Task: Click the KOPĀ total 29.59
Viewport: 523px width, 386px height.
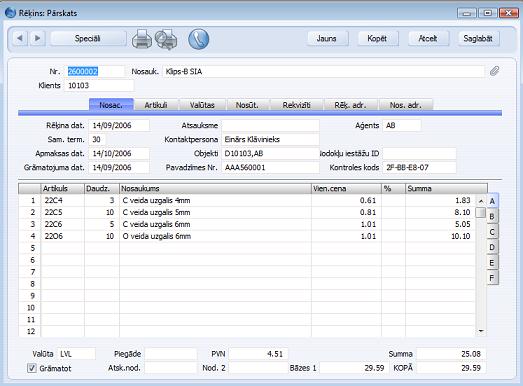Action: click(x=451, y=368)
